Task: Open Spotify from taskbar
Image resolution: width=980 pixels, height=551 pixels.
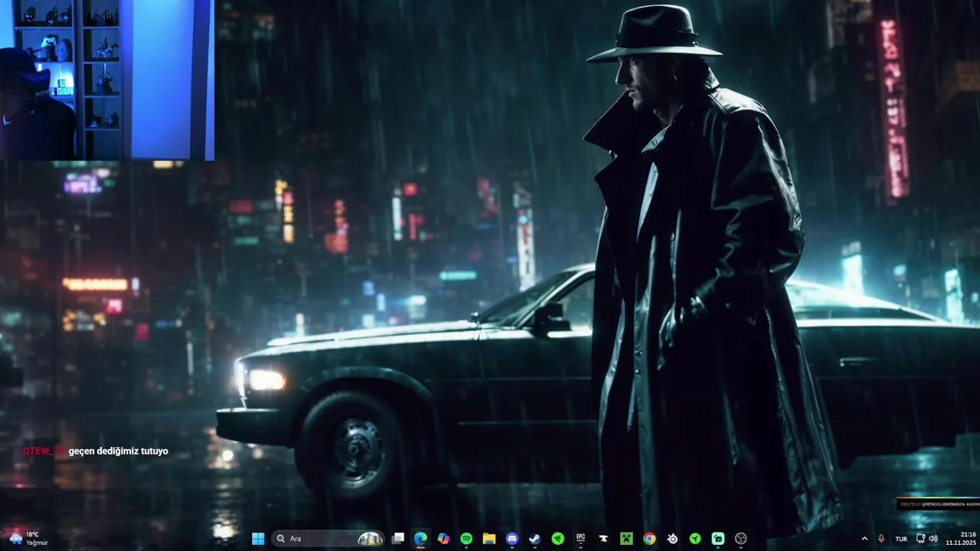Action: pyautogui.click(x=466, y=539)
